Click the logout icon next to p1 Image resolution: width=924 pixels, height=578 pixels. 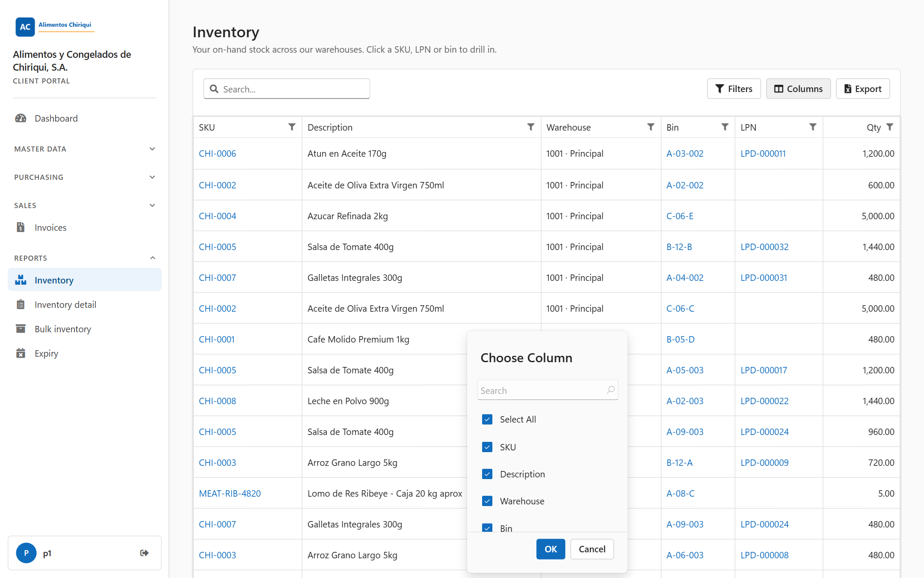[x=145, y=553]
